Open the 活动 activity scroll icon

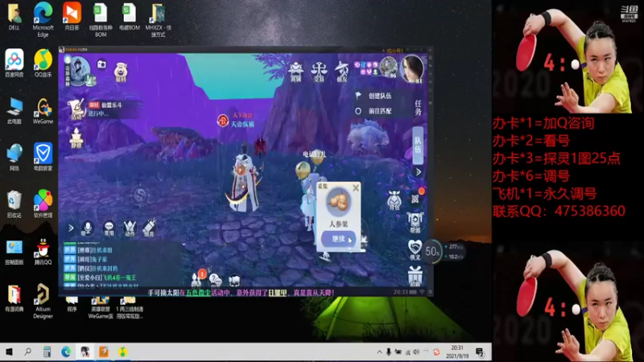76,109
